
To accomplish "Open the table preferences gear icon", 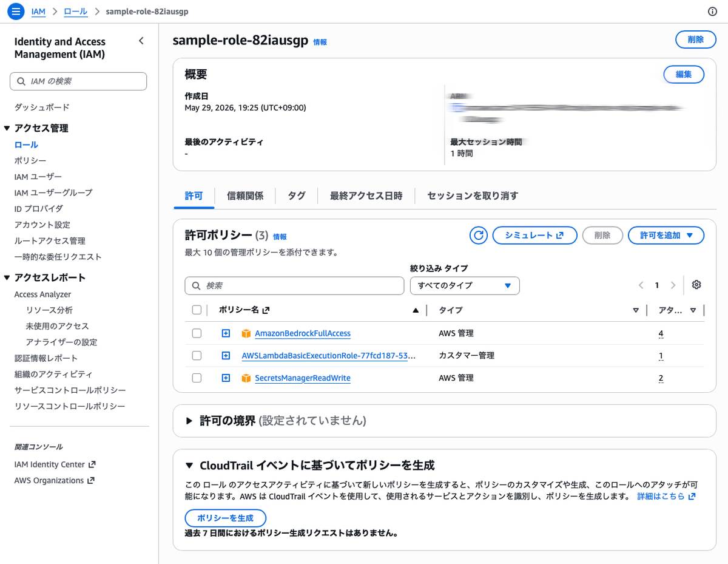I will click(696, 285).
